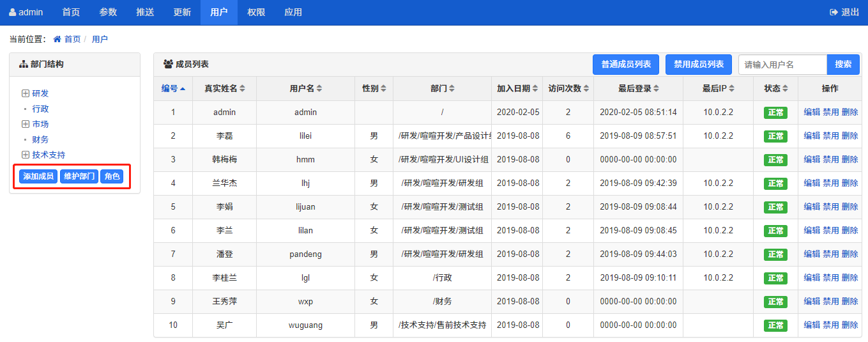Delete user wuguang via 删除 link

pos(849,325)
